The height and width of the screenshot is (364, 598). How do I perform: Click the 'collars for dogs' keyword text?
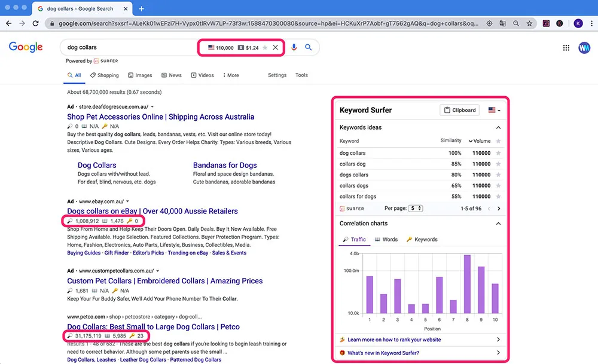pos(358,196)
